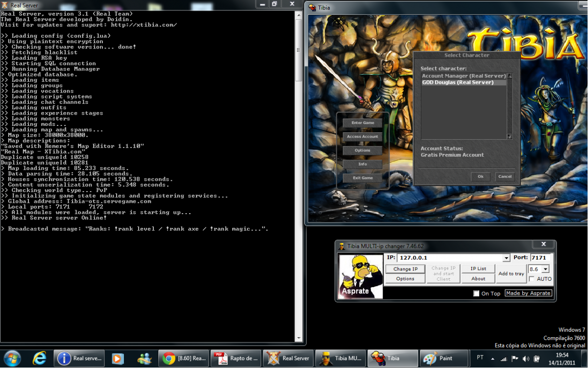
Task: Click the Tibia window title bar icon
Action: (x=312, y=8)
